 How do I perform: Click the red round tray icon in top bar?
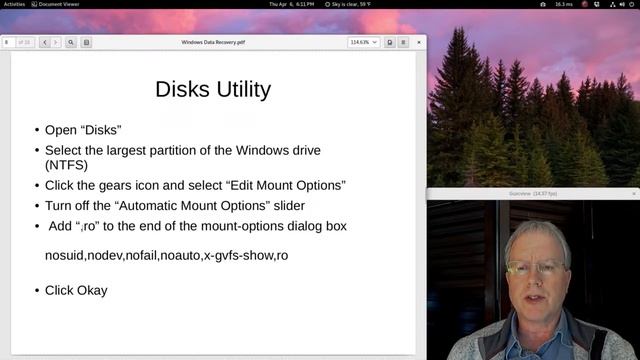[x=585, y=4]
